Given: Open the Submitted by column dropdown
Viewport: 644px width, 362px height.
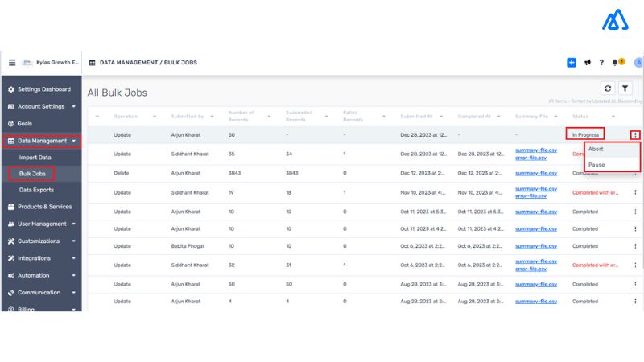Looking at the screenshot, I should 213,117.
